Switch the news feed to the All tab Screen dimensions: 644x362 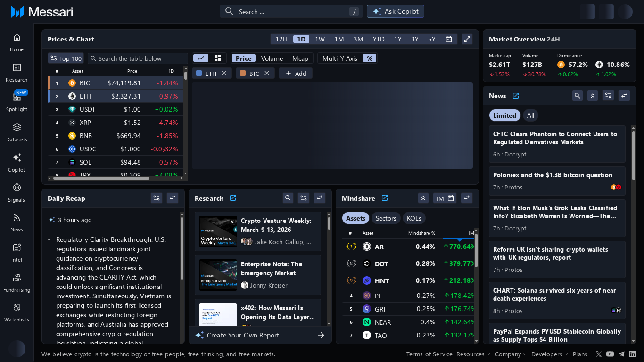pos(530,115)
